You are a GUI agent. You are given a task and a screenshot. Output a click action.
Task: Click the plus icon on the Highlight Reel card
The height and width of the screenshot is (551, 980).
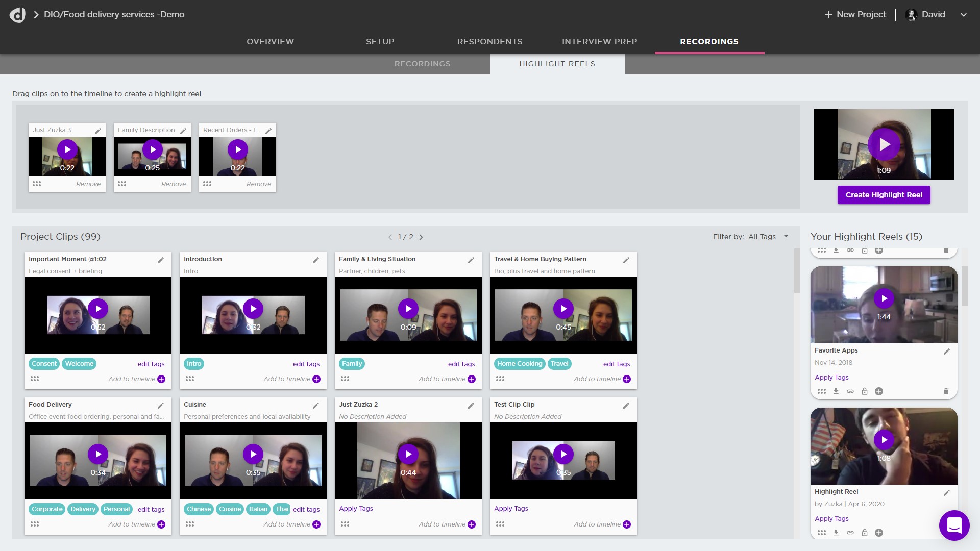[879, 532]
